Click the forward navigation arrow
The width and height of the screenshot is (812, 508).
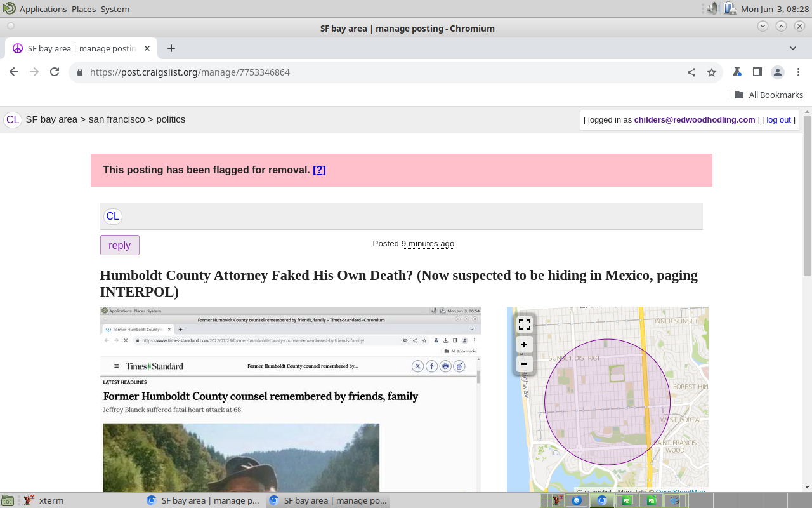click(34, 72)
